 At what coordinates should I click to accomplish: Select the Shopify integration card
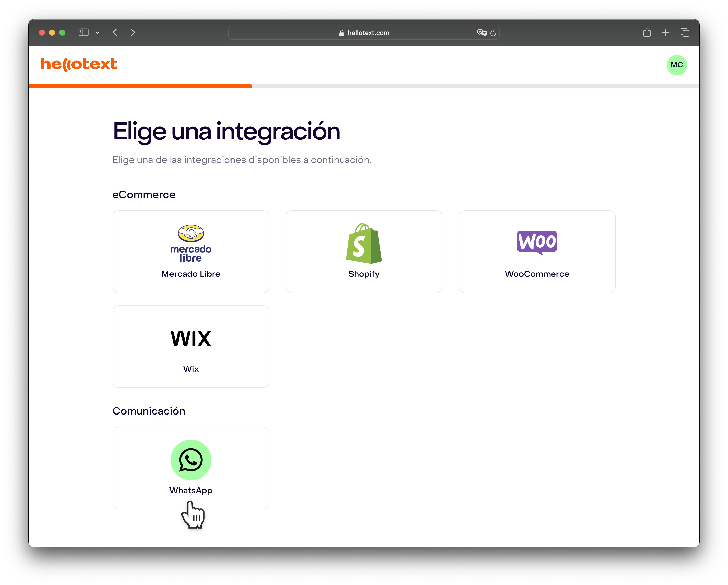pos(364,251)
